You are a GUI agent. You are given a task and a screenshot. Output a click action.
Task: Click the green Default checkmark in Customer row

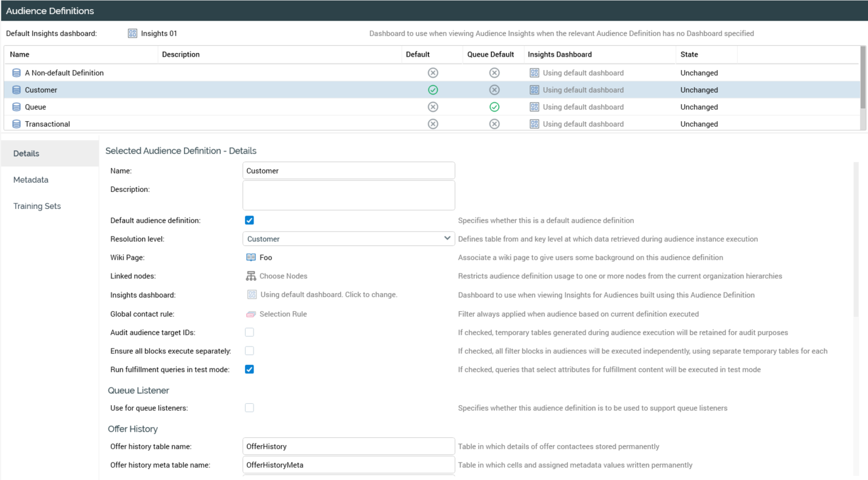[x=433, y=90]
